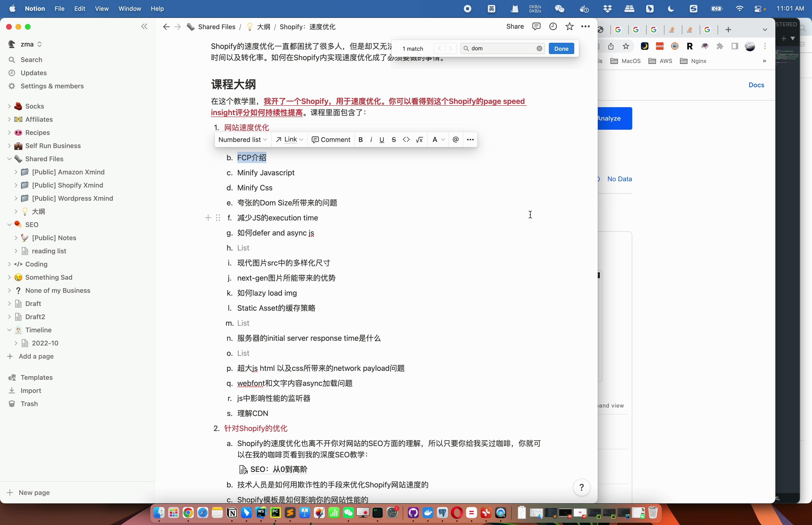Open page comments icon in top bar
812x525 pixels.
(536, 27)
